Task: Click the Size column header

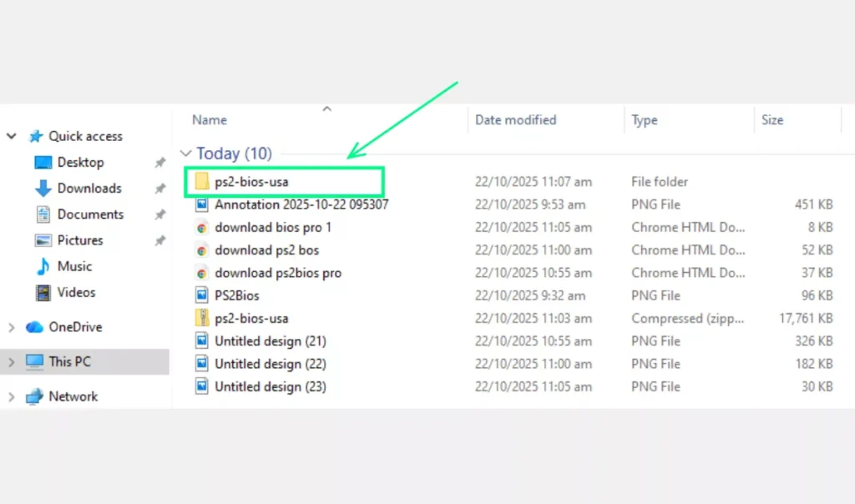Action: pos(772,120)
